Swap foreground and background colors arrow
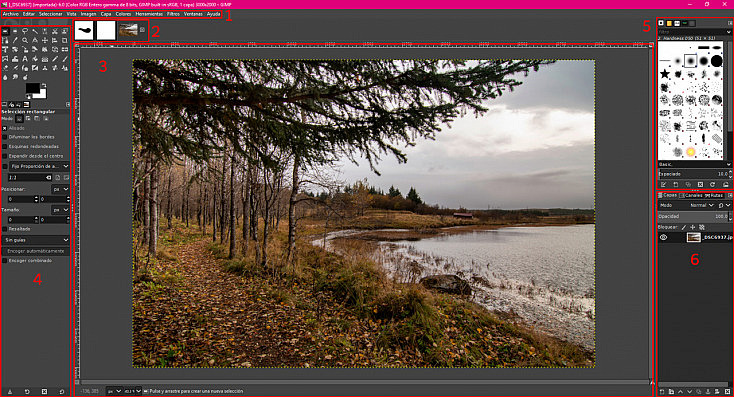Viewport: 734px width, 397px height. pos(44,85)
